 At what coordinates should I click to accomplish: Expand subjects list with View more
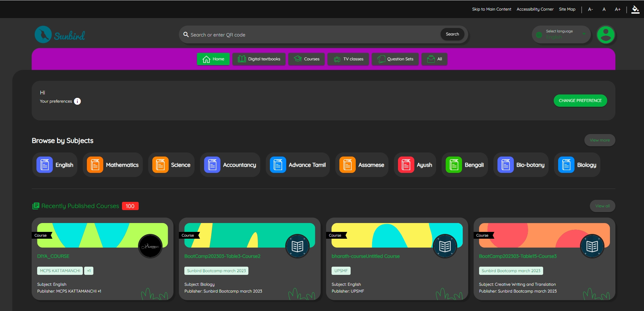pos(599,140)
